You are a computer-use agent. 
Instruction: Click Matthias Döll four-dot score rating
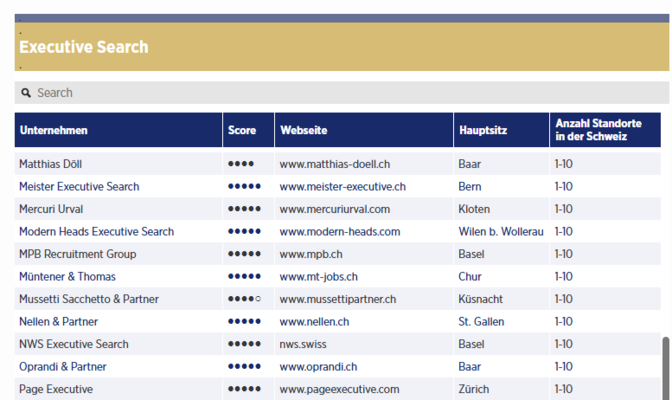[x=241, y=164]
